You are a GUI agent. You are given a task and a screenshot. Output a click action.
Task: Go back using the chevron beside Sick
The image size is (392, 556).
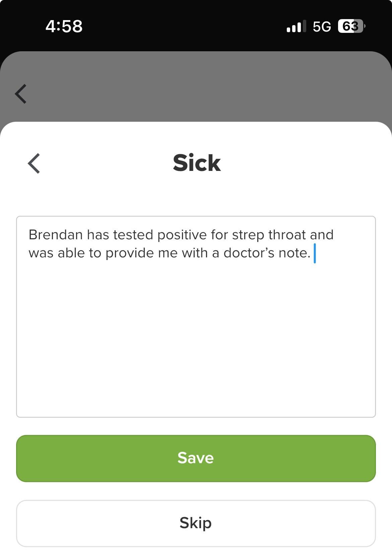click(34, 163)
